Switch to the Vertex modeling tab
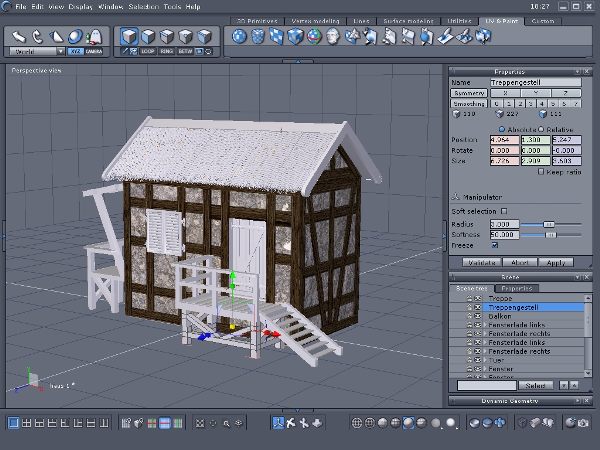This screenshot has height=450, width=600. pos(315,21)
